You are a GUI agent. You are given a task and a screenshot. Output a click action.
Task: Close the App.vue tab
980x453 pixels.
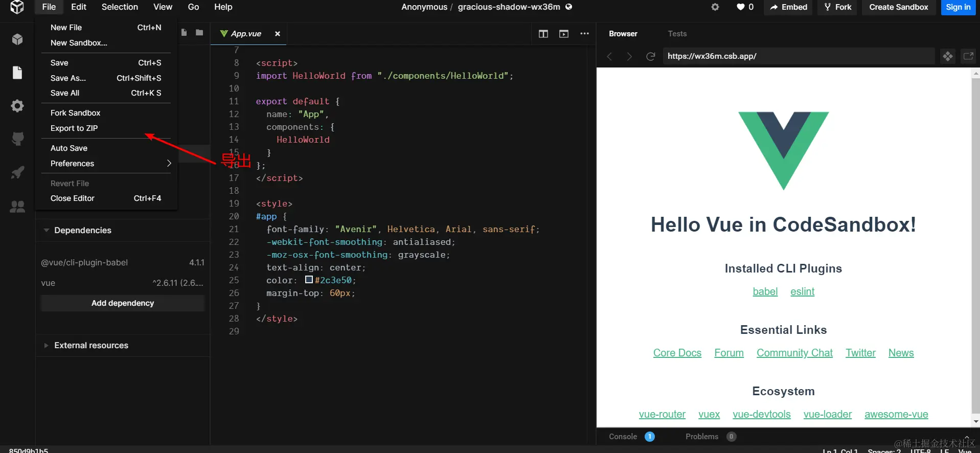(278, 34)
